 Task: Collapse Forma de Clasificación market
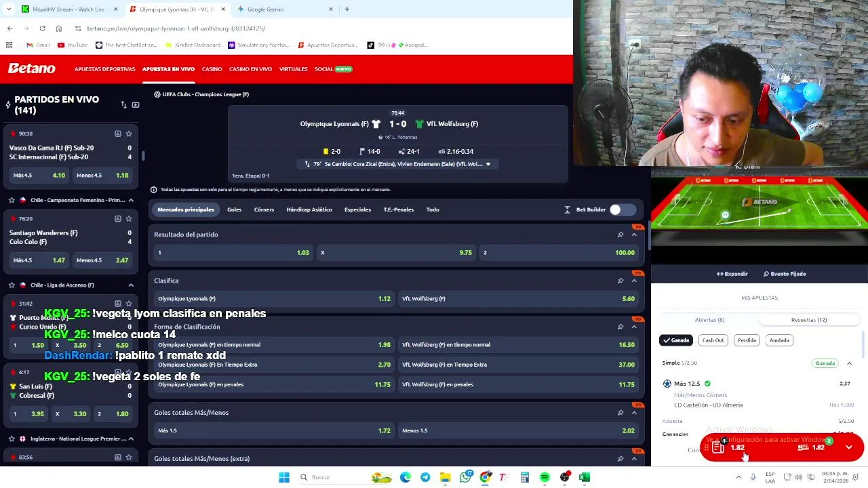point(634,327)
